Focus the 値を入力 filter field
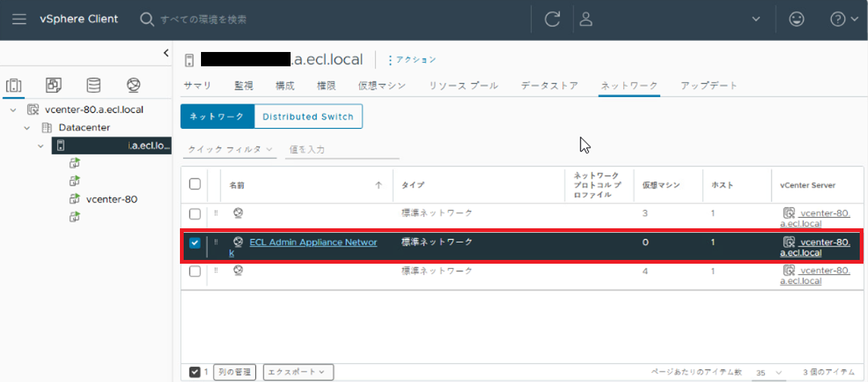Screen dimensions: 868x382 pyautogui.click(x=342, y=150)
